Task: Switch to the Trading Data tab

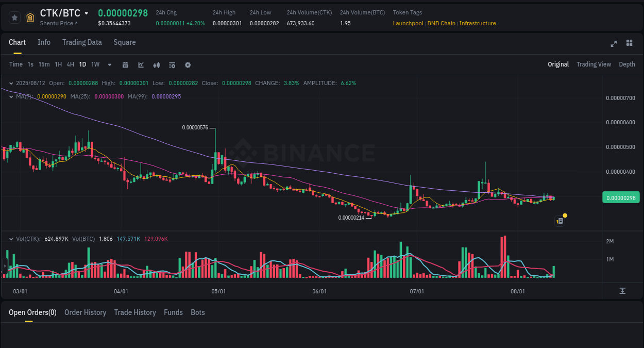Action: pos(82,42)
